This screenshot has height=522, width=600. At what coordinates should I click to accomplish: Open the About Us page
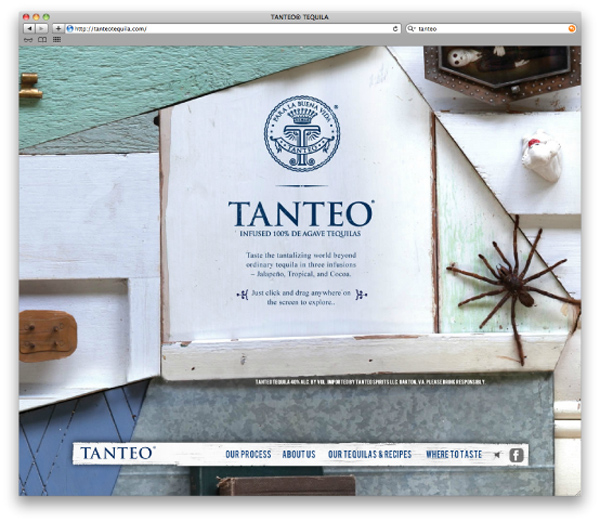(x=299, y=454)
